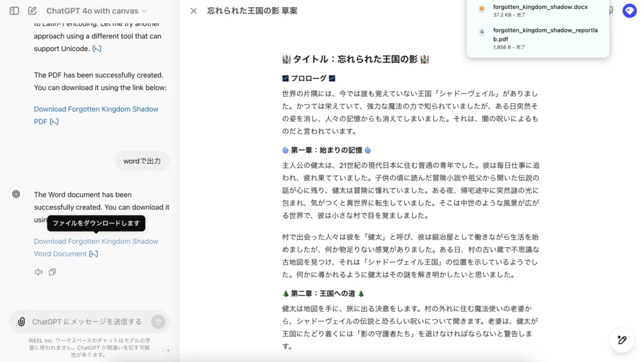644x362 pixels.
Task: Click the blue profile avatar icon
Action: point(629,11)
